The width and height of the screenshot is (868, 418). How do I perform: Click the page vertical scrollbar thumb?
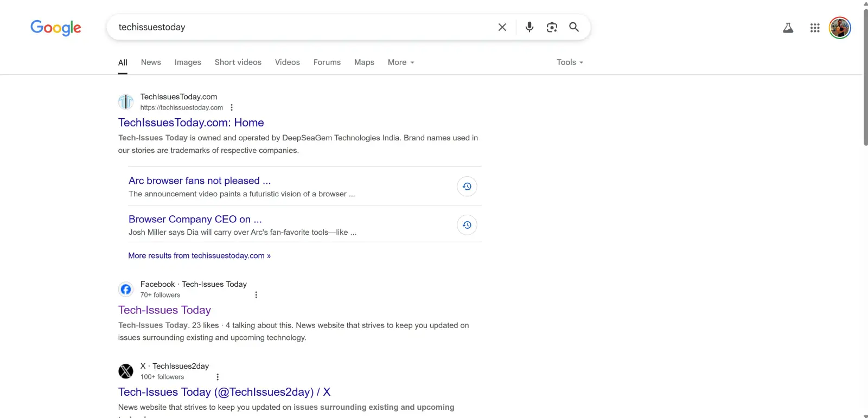pos(865,77)
